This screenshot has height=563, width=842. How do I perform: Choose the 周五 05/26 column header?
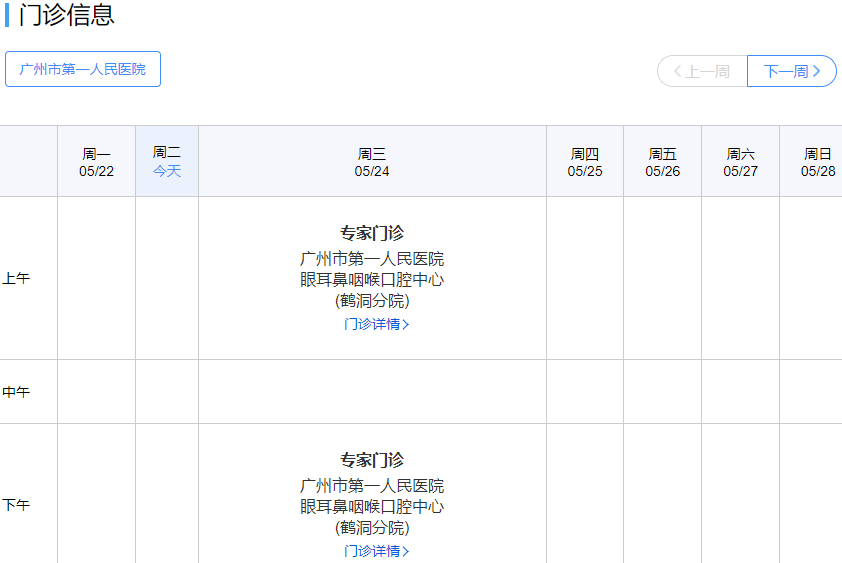[x=662, y=162]
